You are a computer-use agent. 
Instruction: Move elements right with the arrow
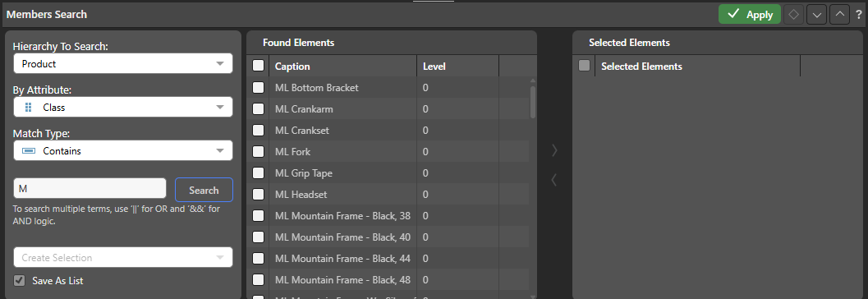tap(554, 150)
